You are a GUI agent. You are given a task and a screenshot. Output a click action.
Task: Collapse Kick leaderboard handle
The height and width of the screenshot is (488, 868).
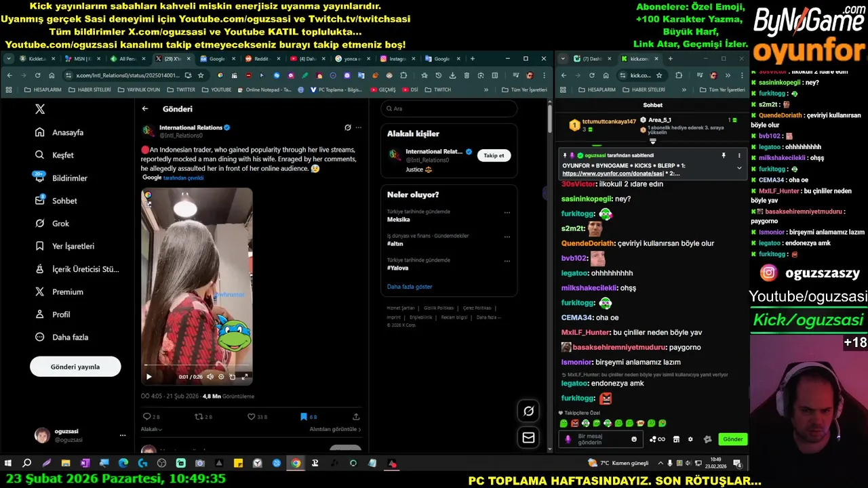(x=653, y=142)
